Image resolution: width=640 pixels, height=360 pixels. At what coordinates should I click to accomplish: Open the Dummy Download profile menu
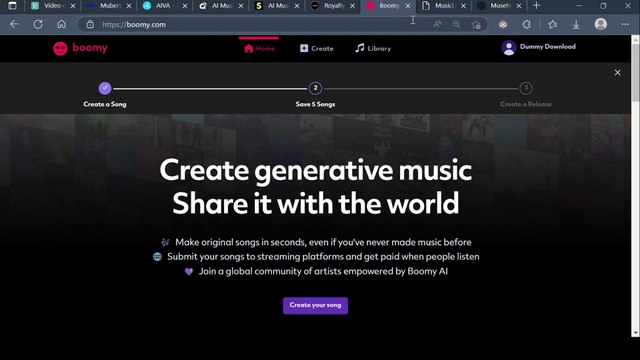pyautogui.click(x=538, y=47)
